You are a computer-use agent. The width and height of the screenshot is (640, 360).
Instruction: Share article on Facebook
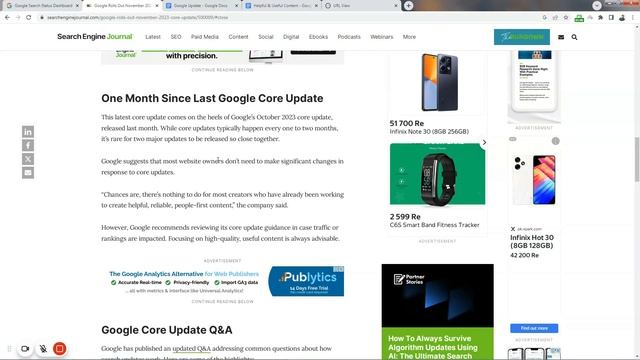coord(28,145)
